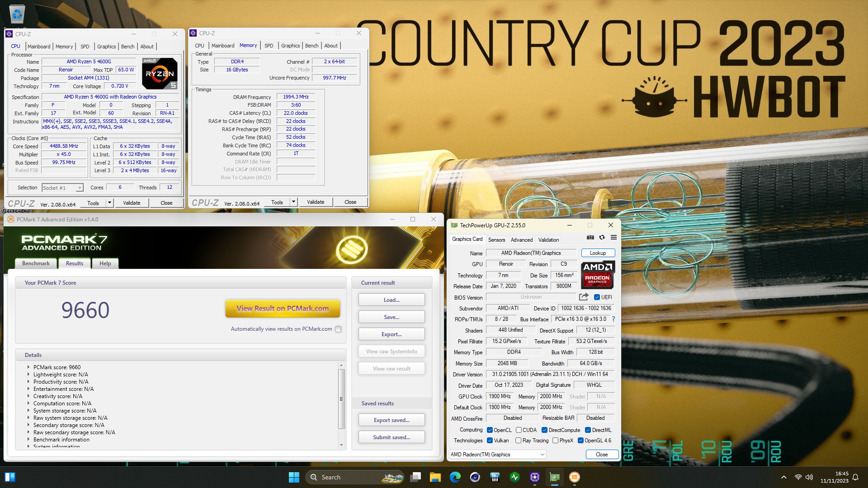Image resolution: width=868 pixels, height=488 pixels.
Task: Click the PCMark 7 title bar icon
Action: tap(11, 219)
